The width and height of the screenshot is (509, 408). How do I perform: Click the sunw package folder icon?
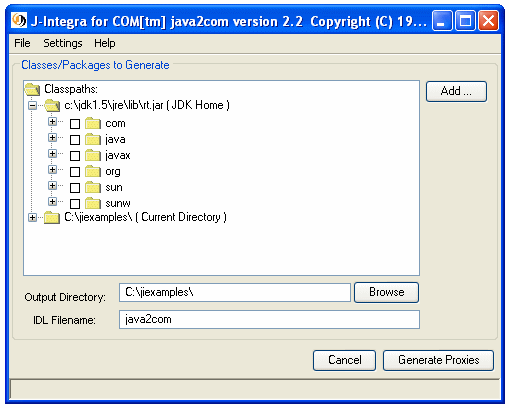pos(93,203)
